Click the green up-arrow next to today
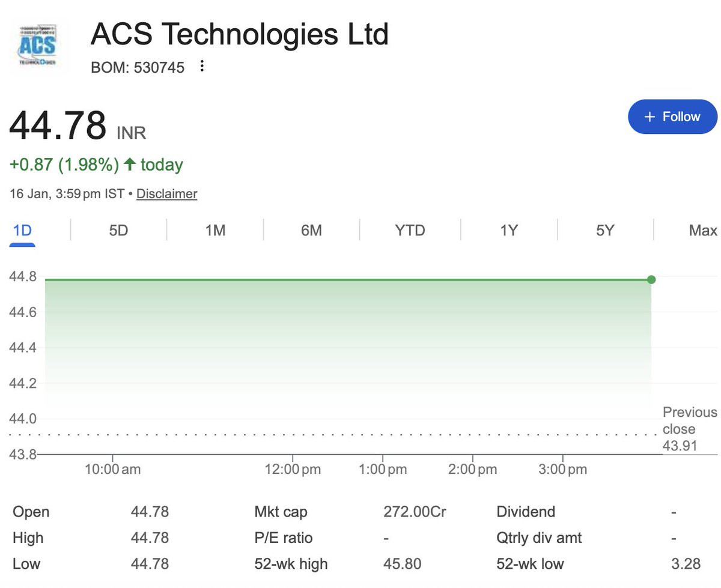The height and width of the screenshot is (588, 721). [129, 165]
